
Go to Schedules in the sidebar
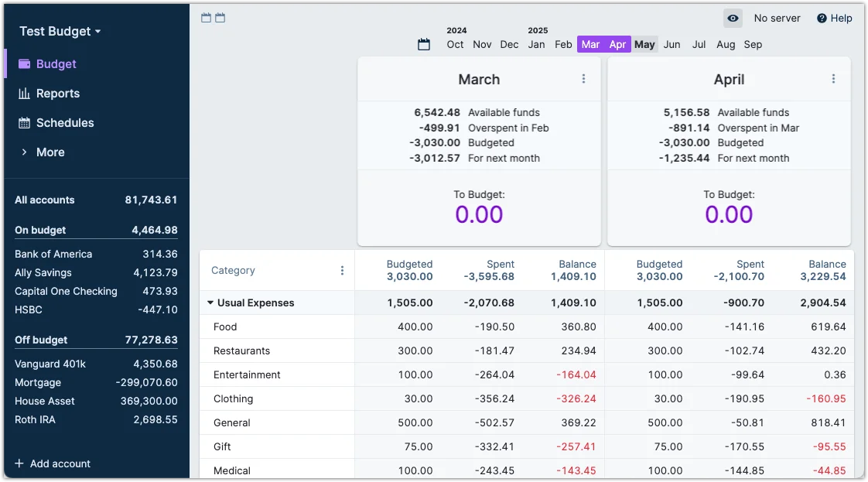click(x=65, y=123)
